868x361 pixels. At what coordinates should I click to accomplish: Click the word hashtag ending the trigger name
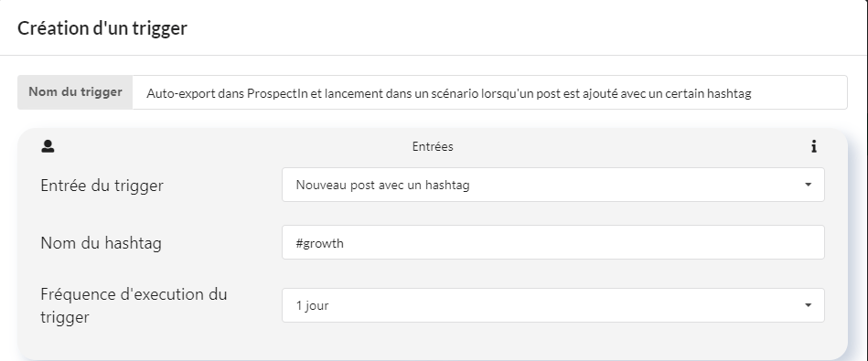coord(730,93)
